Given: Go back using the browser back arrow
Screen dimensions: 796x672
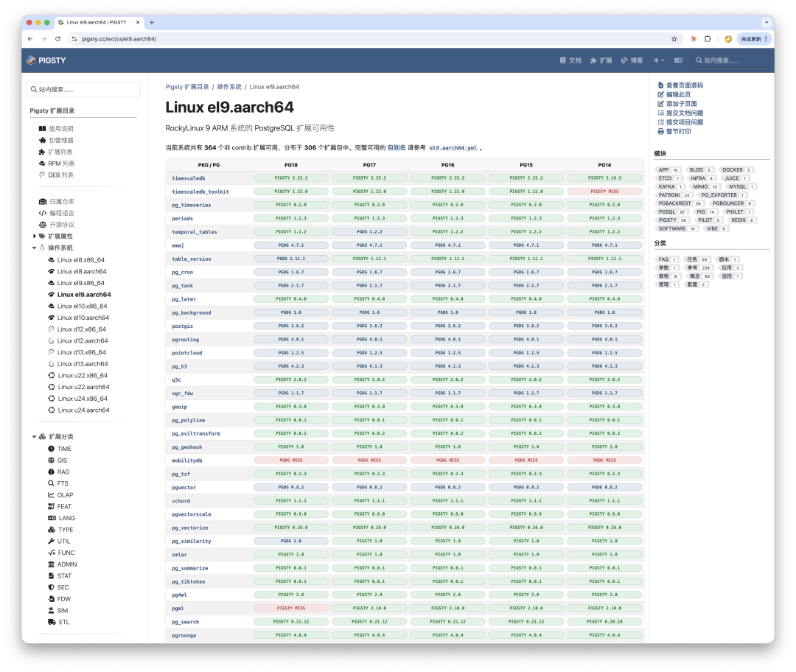Looking at the screenshot, I should point(30,39).
